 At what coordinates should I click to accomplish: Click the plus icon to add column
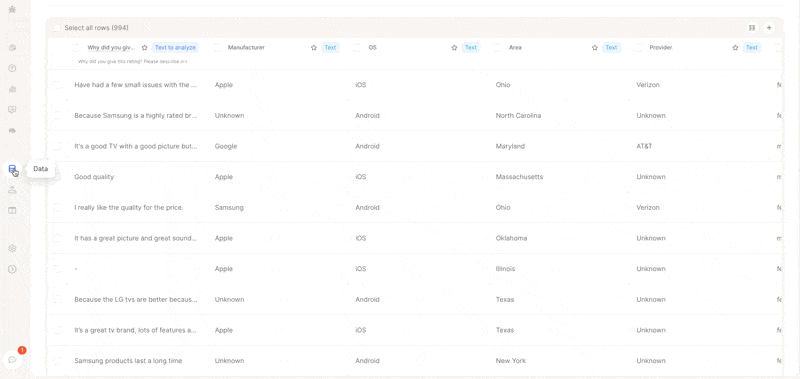pyautogui.click(x=769, y=28)
